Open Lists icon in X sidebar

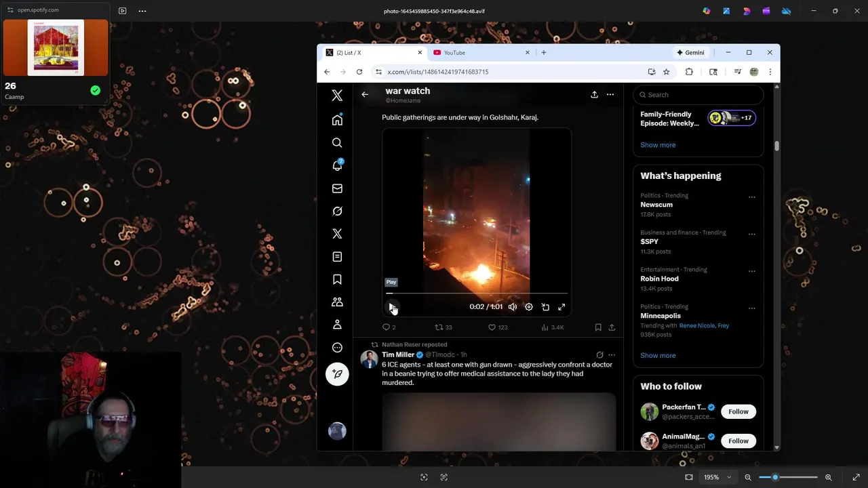click(x=337, y=257)
